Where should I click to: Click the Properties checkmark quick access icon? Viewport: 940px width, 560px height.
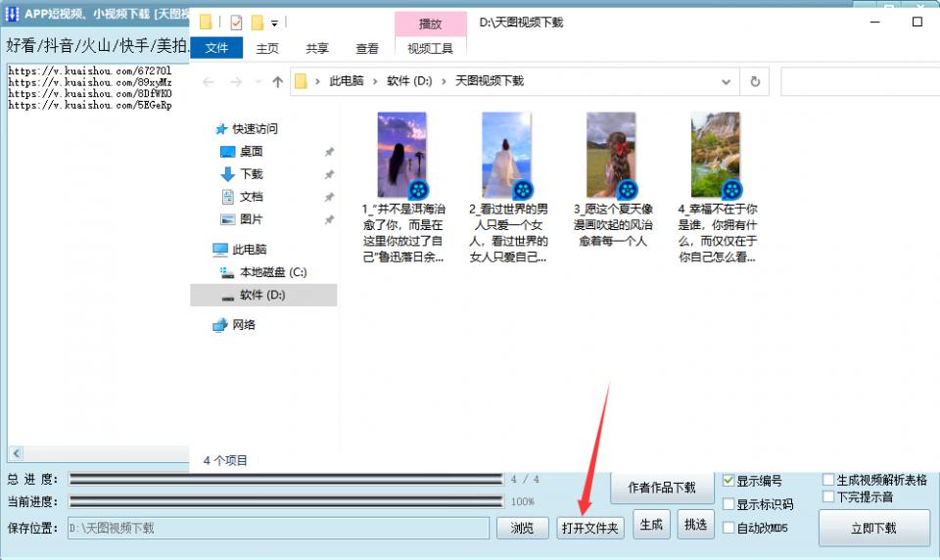click(x=236, y=23)
